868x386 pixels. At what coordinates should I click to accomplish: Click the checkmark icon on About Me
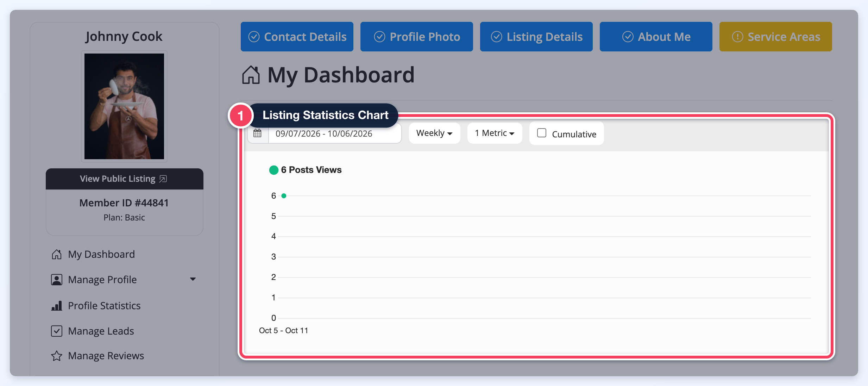[x=628, y=37]
